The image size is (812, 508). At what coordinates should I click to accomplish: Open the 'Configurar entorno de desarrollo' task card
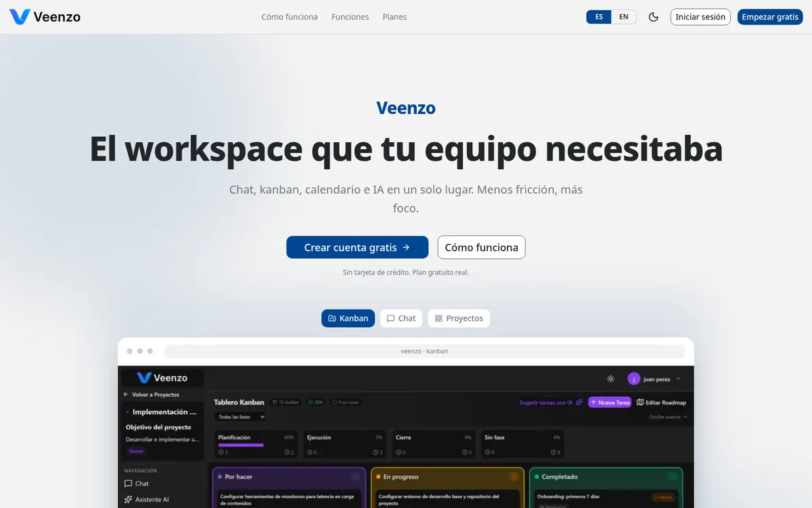pyautogui.click(x=447, y=499)
